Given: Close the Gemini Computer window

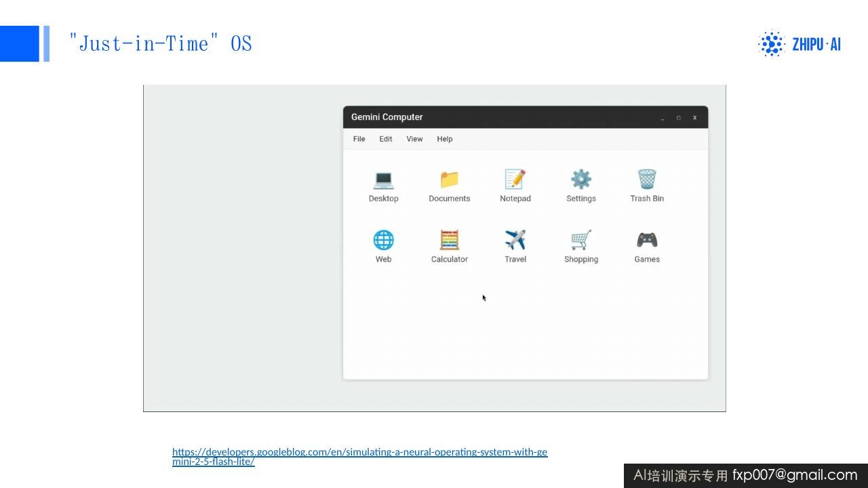Looking at the screenshot, I should [x=694, y=118].
